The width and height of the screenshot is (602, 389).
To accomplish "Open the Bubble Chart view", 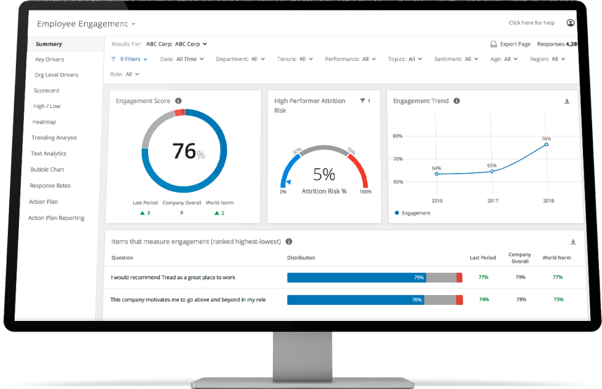I will pyautogui.click(x=47, y=170).
